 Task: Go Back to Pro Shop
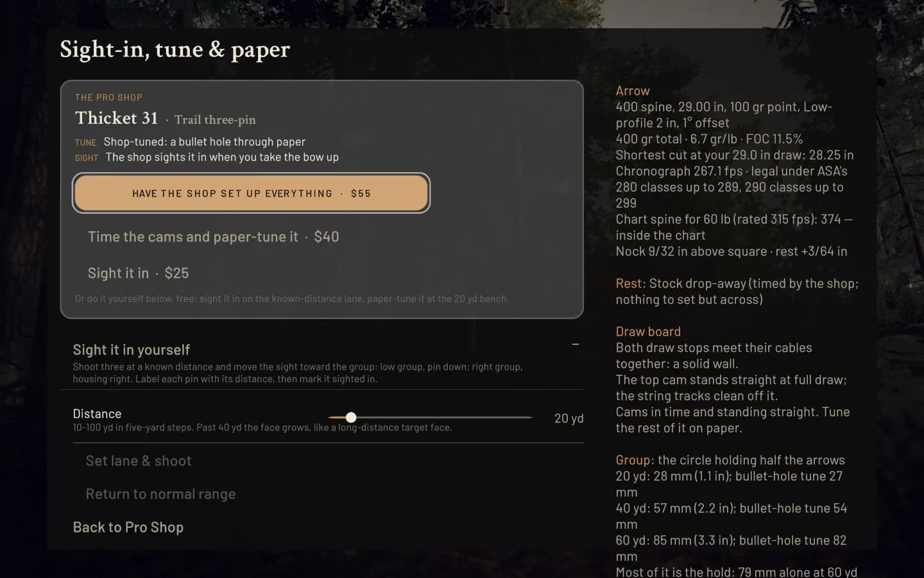pyautogui.click(x=128, y=527)
